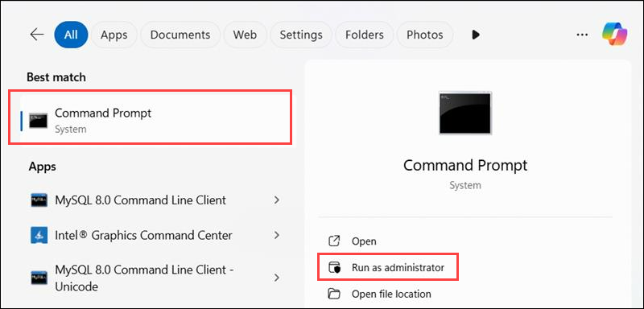Switch to the Apps filter tab
The height and width of the screenshot is (309, 644).
[x=114, y=35]
